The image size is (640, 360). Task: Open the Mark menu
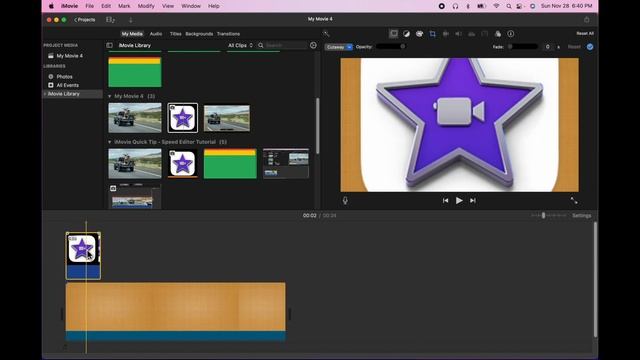124,6
